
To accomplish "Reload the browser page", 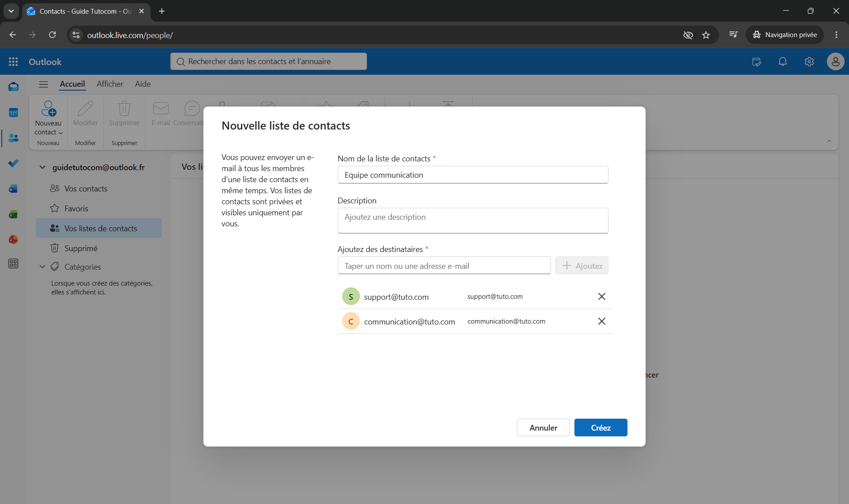I will pos(52,35).
